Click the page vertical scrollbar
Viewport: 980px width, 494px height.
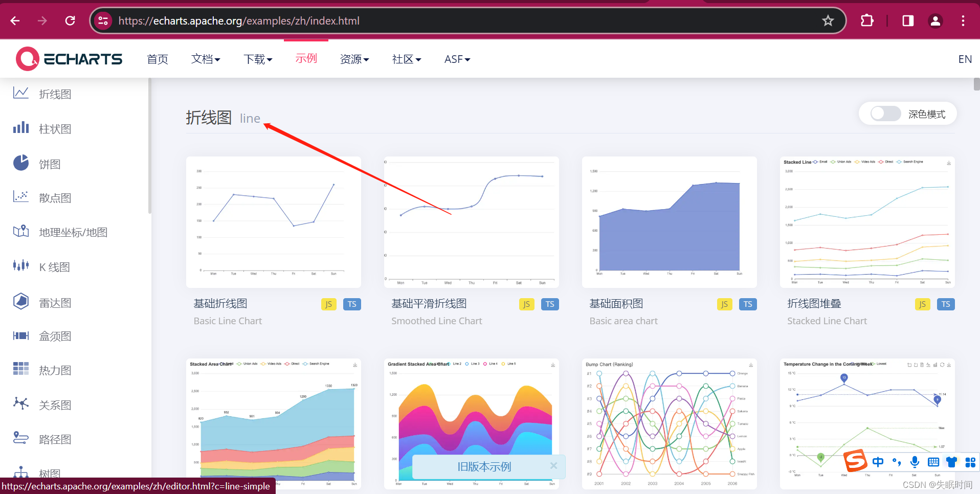tap(976, 84)
